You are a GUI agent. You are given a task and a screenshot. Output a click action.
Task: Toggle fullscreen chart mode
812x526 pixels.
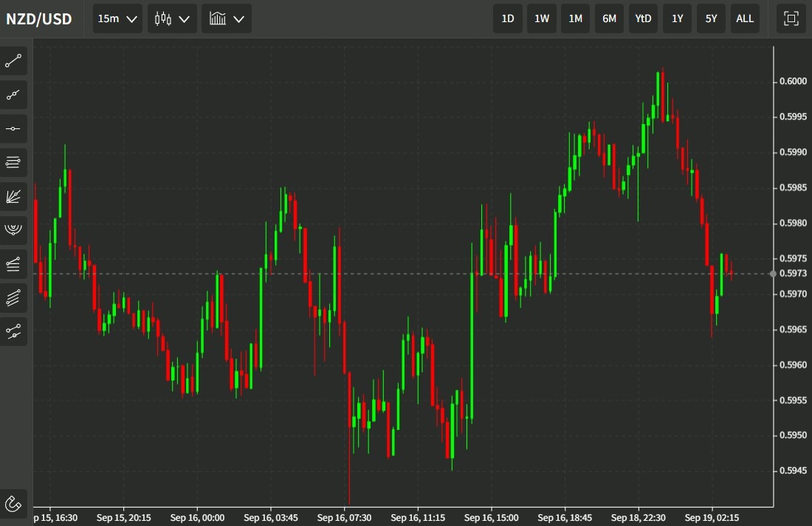(791, 18)
